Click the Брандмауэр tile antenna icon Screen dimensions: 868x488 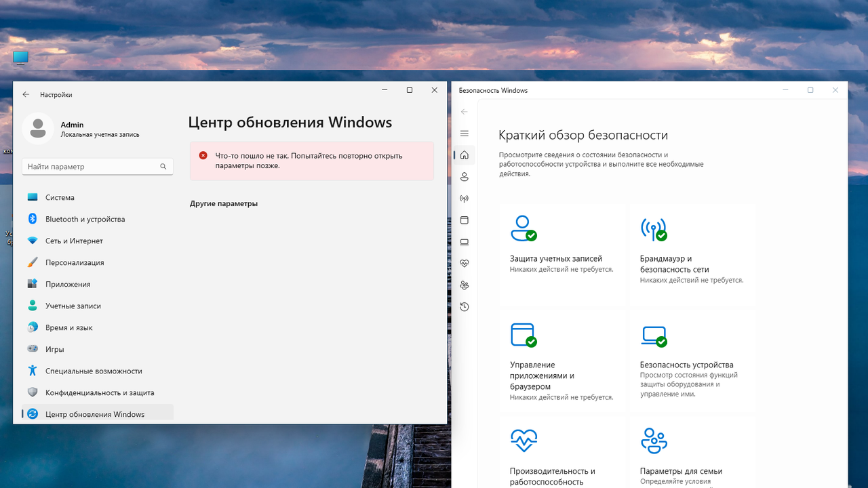coord(654,229)
